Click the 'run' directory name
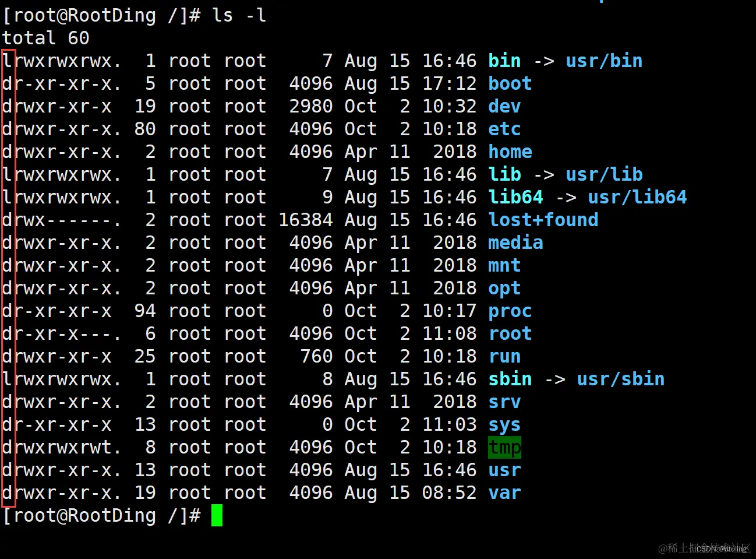 click(504, 356)
